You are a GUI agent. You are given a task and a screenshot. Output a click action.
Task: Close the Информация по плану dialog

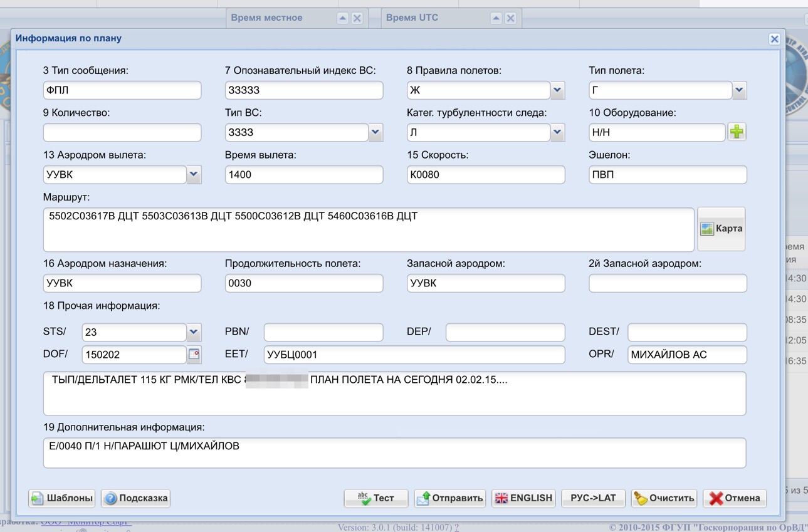tap(774, 39)
